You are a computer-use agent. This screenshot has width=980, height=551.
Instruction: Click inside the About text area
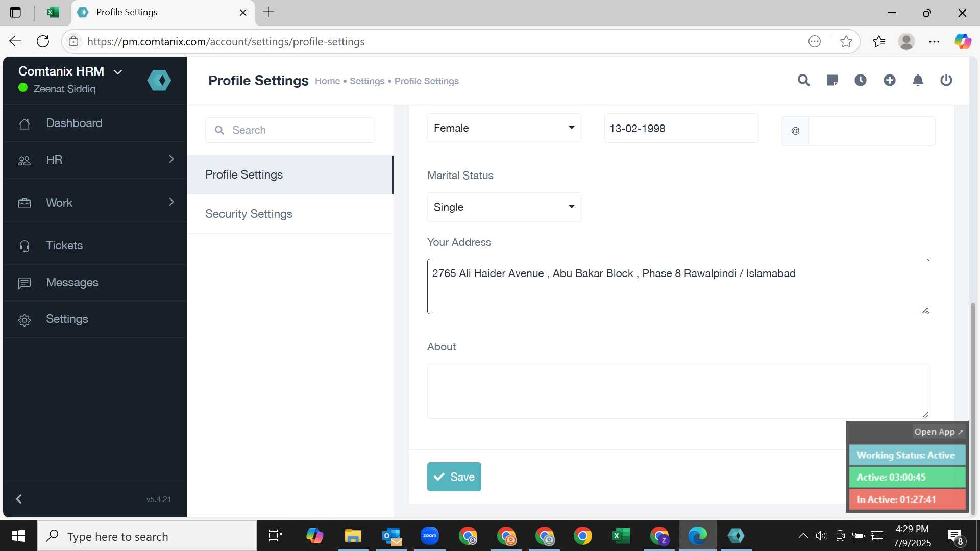tap(678, 391)
